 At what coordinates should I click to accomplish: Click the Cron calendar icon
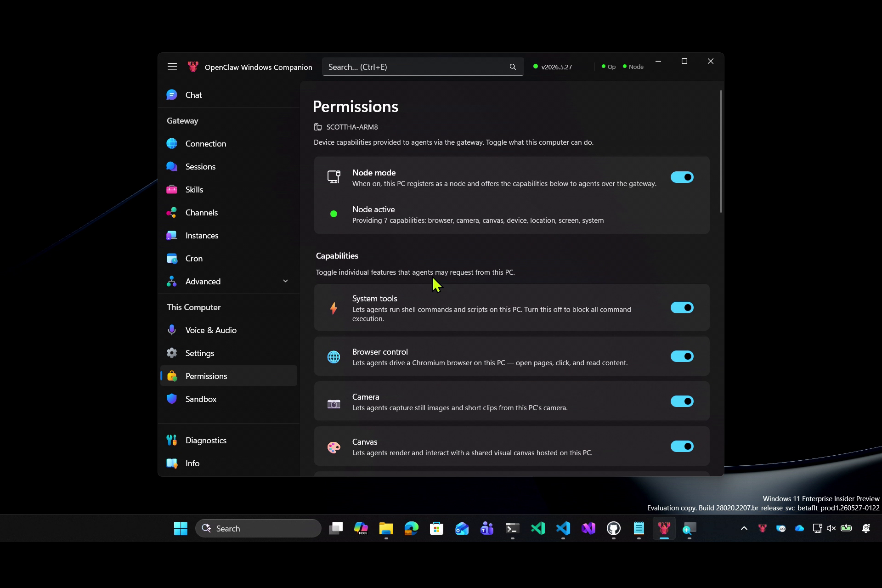(172, 258)
